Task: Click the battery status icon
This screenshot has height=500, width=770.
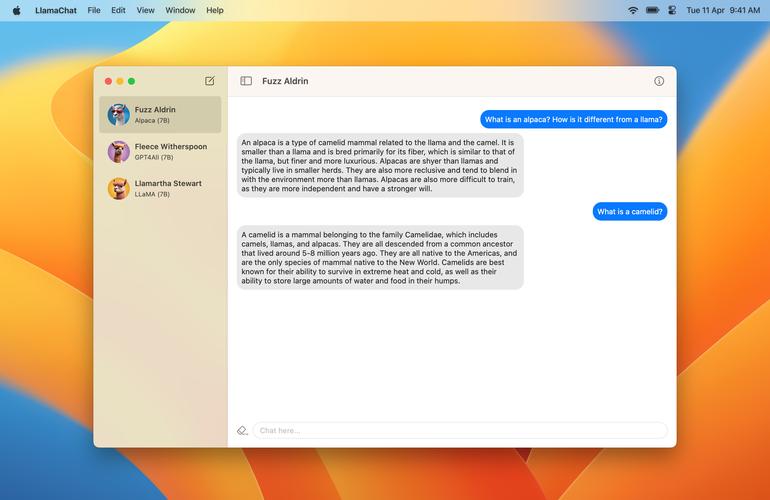Action: coord(653,10)
